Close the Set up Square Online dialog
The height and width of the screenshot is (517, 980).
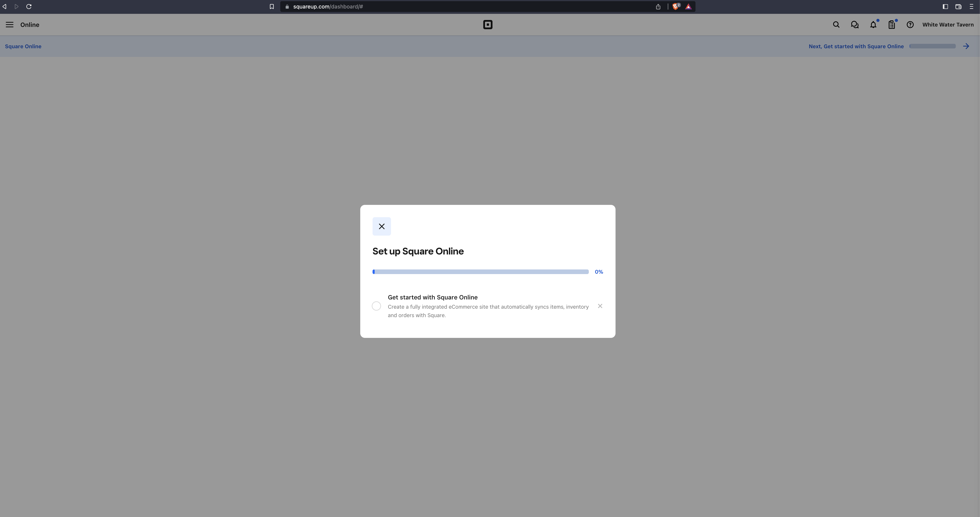pyautogui.click(x=382, y=226)
